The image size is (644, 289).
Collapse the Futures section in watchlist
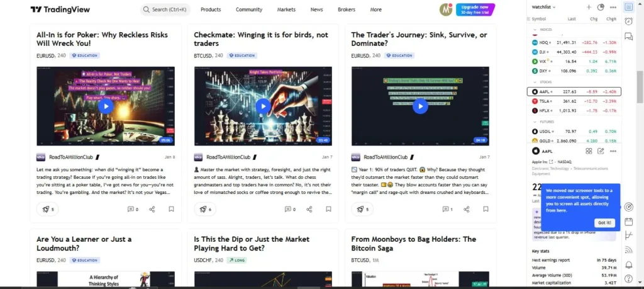coord(535,122)
